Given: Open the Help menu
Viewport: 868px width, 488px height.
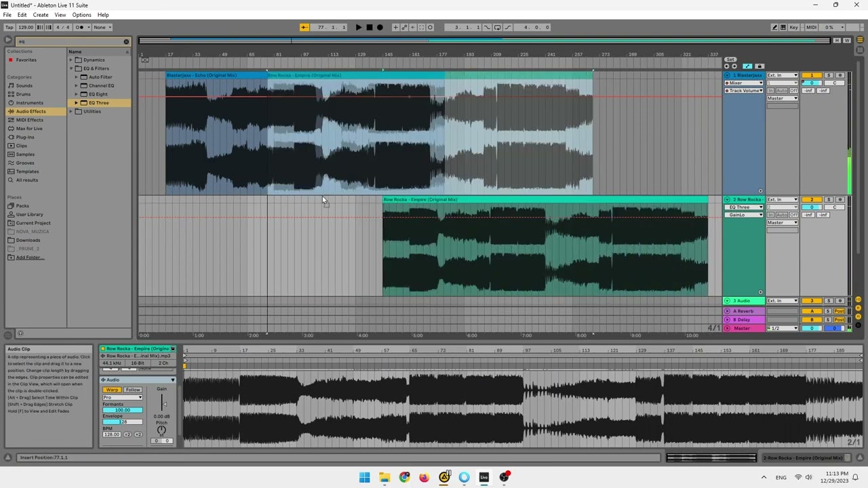Looking at the screenshot, I should click(103, 15).
